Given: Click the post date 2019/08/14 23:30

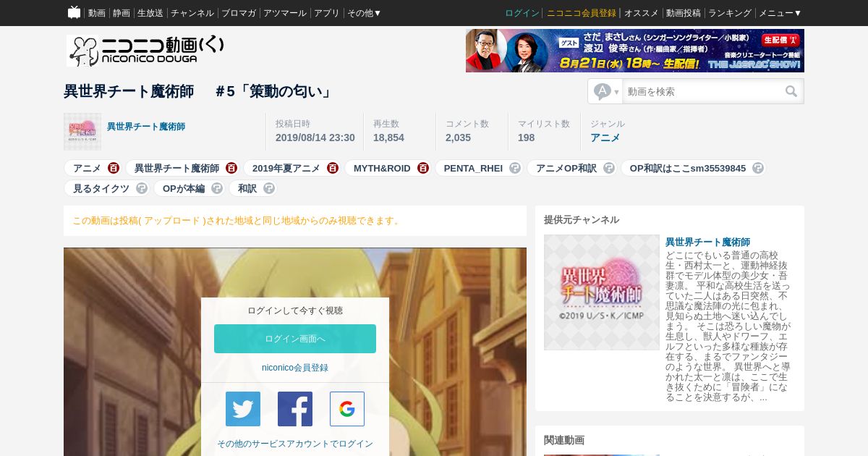Looking at the screenshot, I should 315,138.
